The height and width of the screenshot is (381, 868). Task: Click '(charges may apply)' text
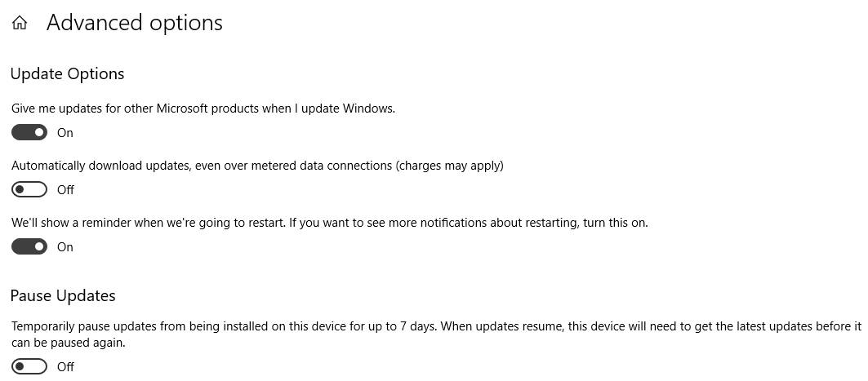pos(449,166)
